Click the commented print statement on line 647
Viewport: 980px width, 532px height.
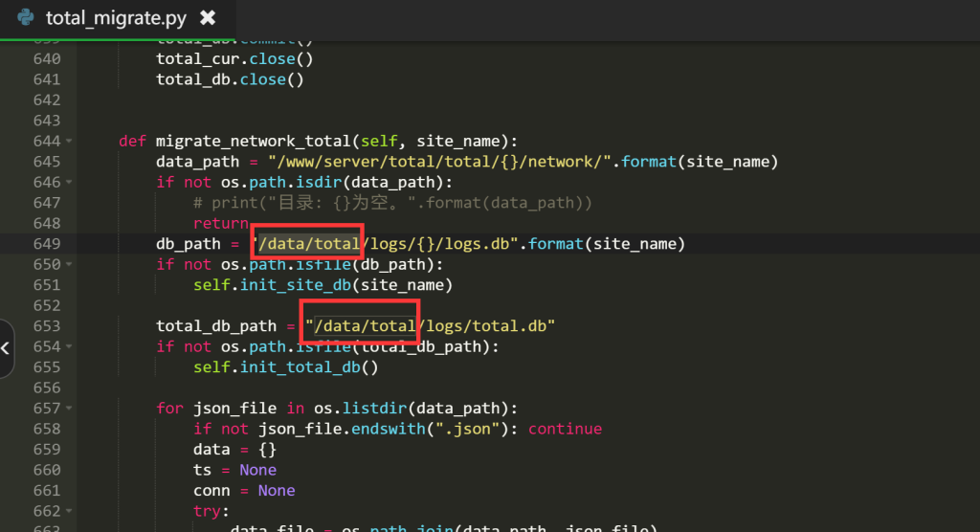click(x=392, y=203)
